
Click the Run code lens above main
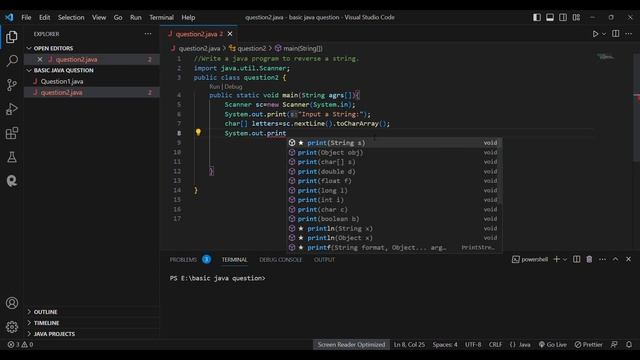coord(214,87)
